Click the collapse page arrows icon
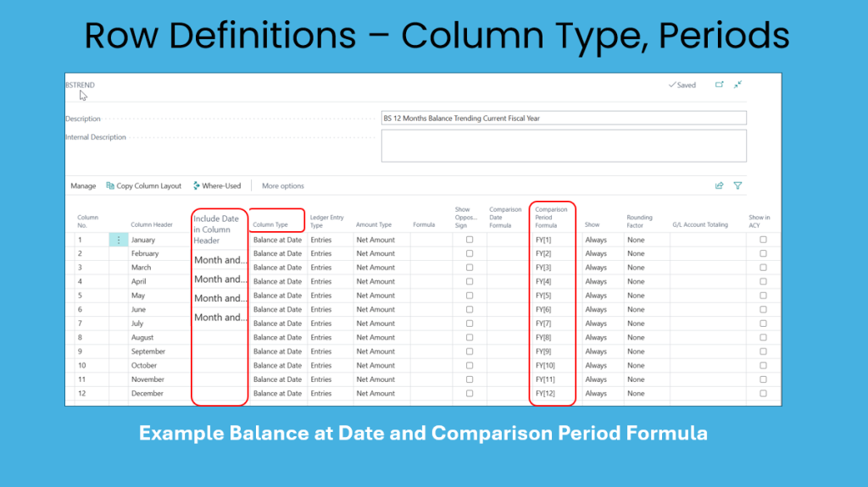The width and height of the screenshot is (868, 487). (x=737, y=85)
